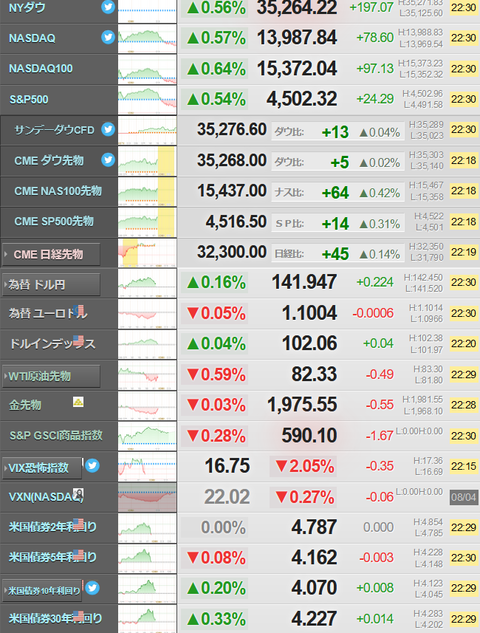Open 米国債券2年利回り mini chart thumbnail
The width and height of the screenshot is (480, 633).
[x=147, y=528]
